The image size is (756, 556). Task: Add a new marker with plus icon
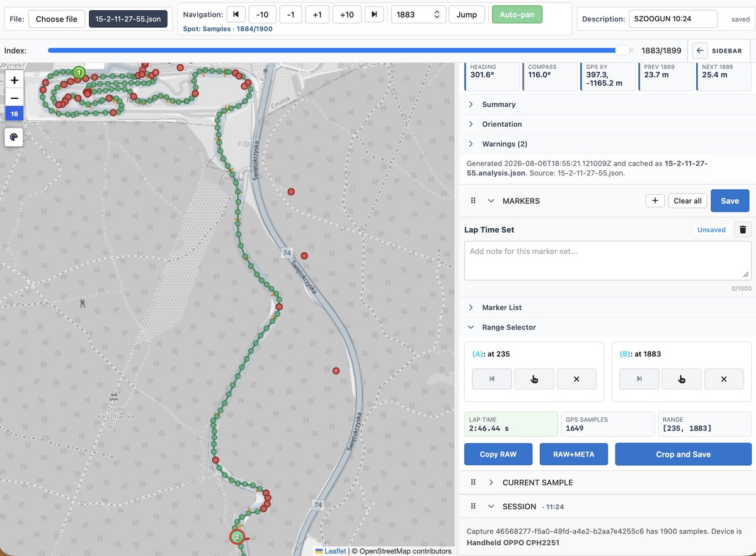pos(655,200)
